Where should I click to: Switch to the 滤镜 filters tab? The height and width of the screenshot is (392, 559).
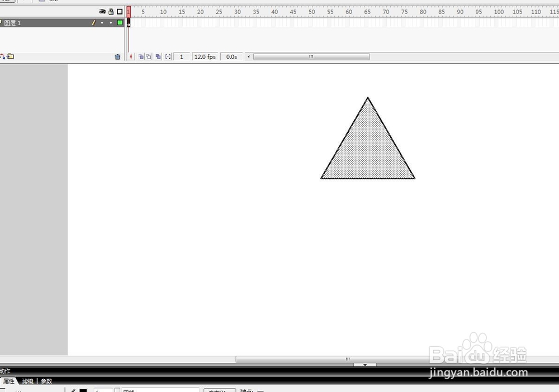coord(27,381)
